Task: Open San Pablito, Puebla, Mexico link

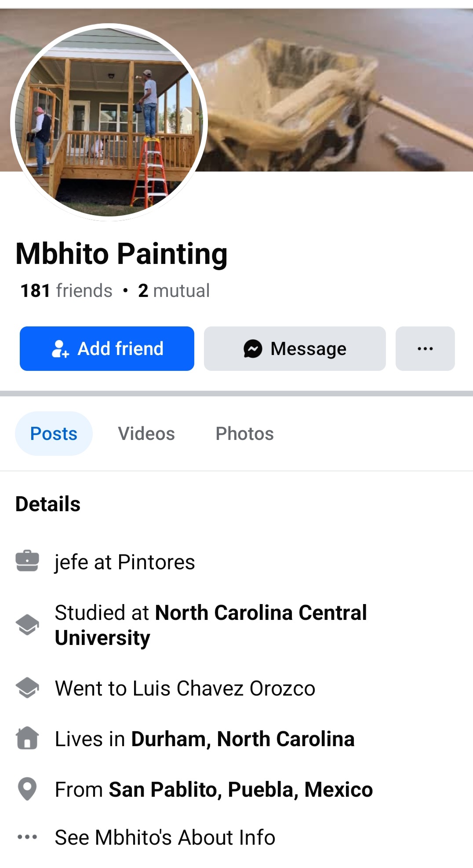Action: pyautogui.click(x=240, y=790)
